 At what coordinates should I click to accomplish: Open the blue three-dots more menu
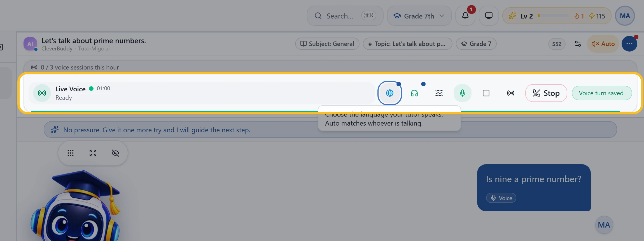click(x=629, y=44)
